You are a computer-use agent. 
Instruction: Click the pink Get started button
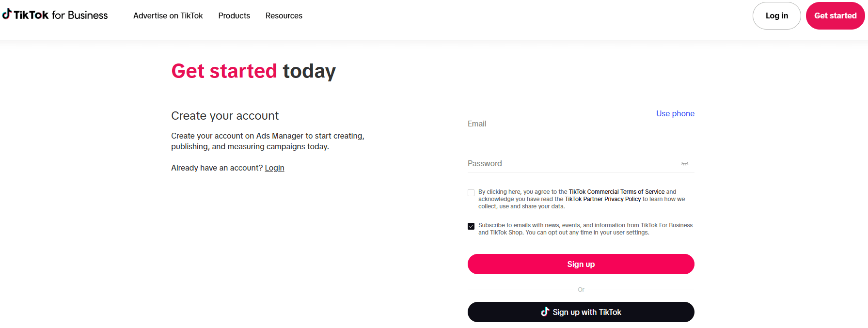[835, 16]
